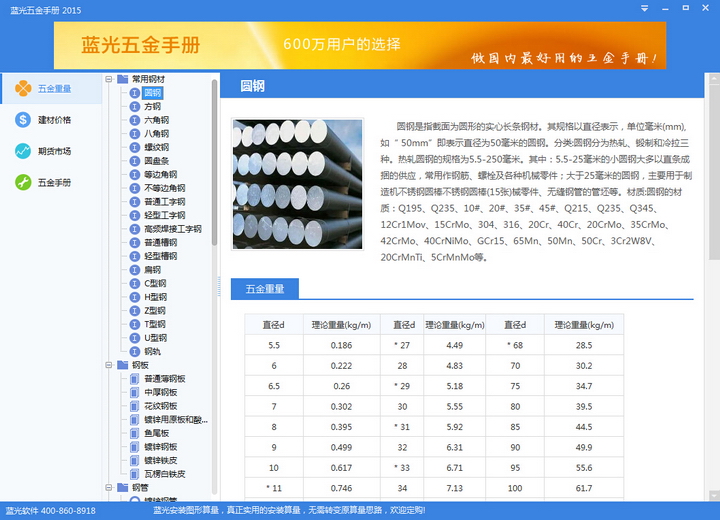Screen dimensions: 720x520
Task: Click the round steel product photo
Action: [x=298, y=184]
